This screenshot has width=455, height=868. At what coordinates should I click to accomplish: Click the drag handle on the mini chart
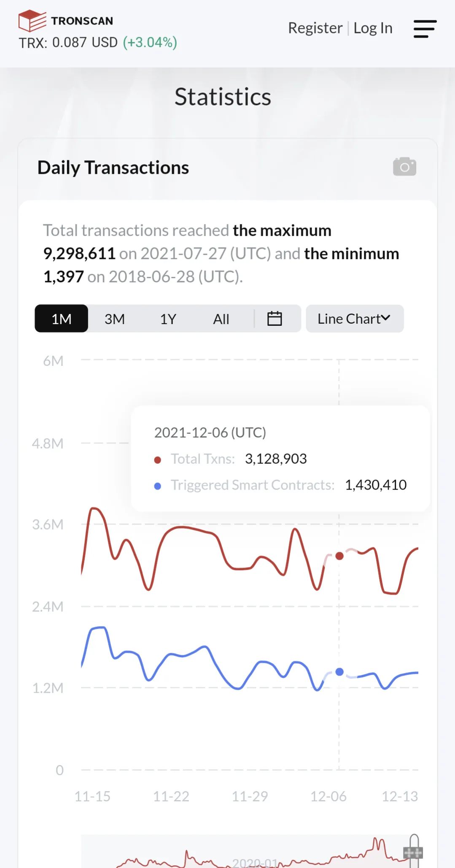coord(414,852)
